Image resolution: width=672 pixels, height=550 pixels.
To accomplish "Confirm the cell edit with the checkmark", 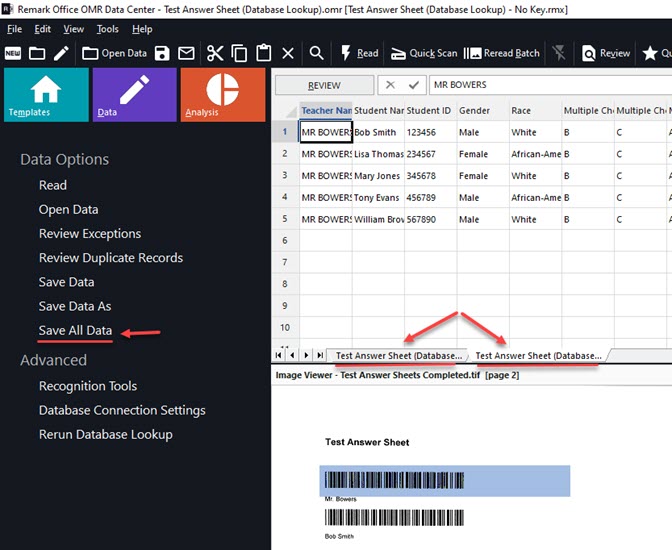I will click(x=414, y=85).
